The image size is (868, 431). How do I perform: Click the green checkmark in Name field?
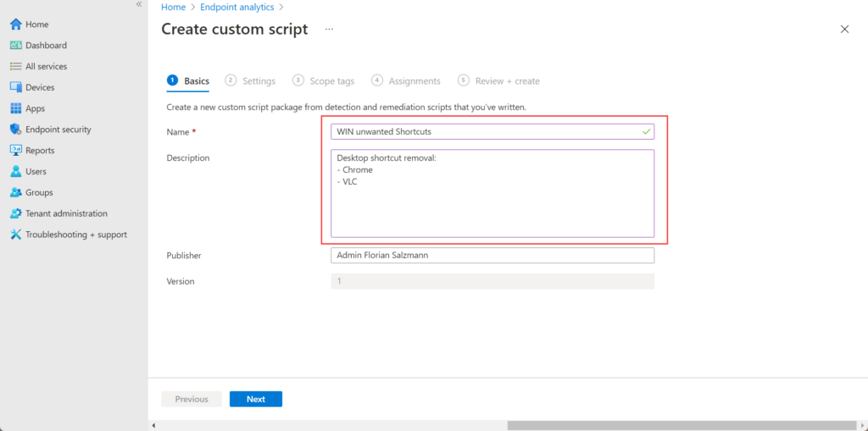click(645, 132)
